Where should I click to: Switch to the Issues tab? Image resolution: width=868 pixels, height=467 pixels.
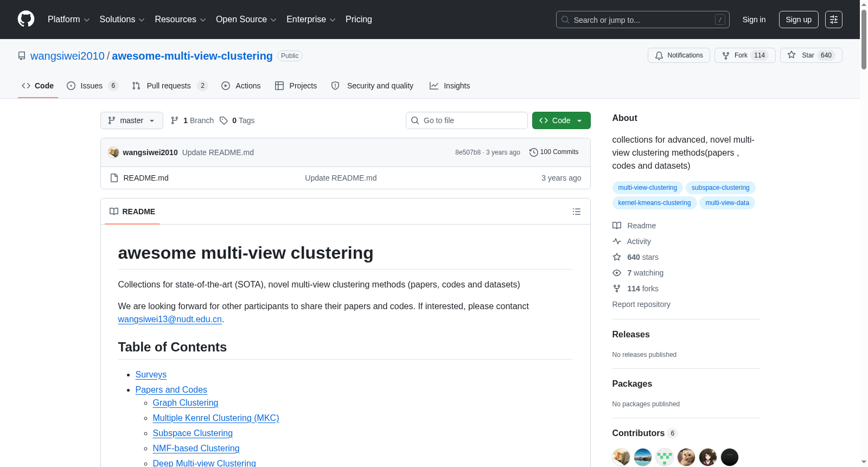(92, 86)
